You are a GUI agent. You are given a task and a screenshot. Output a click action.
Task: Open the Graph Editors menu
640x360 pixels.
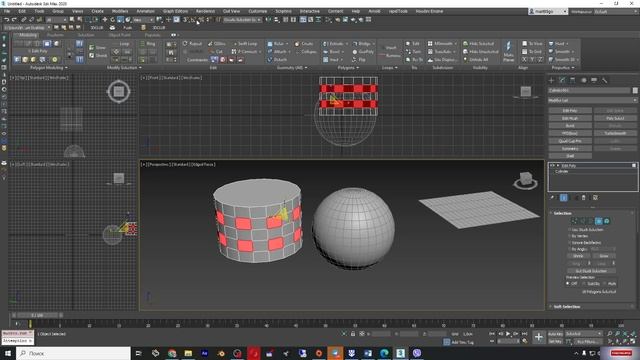pyautogui.click(x=175, y=11)
